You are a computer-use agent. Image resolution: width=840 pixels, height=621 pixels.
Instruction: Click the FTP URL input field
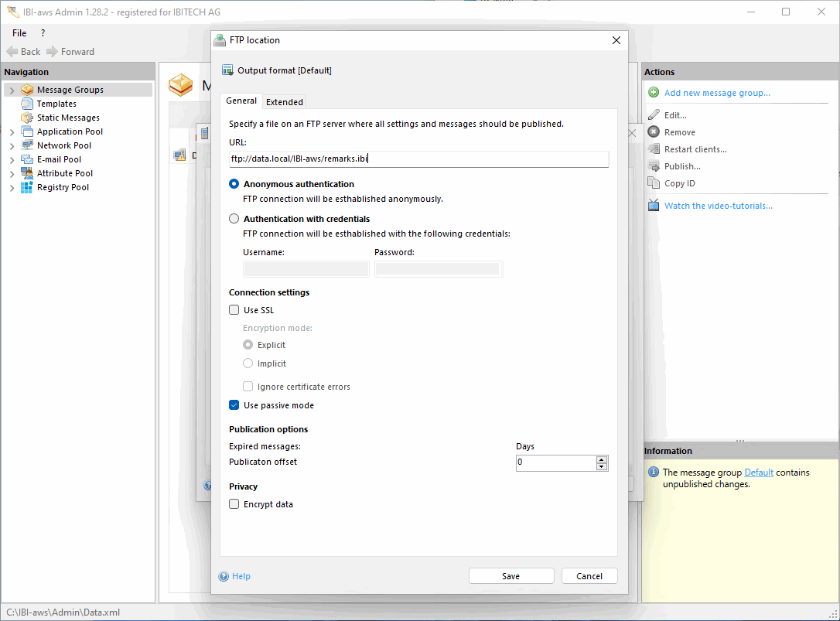click(418, 159)
